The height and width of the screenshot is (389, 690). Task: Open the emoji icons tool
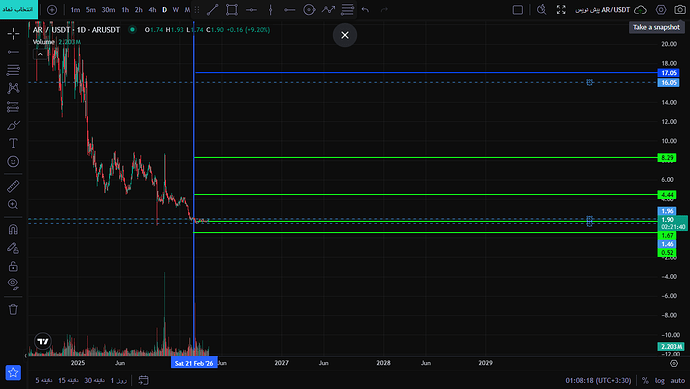(x=13, y=161)
